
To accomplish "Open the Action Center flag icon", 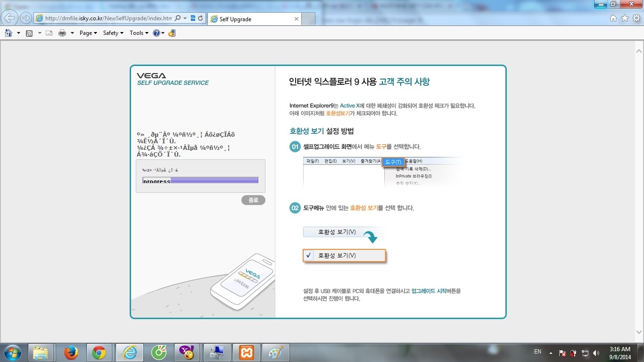I will [562, 353].
